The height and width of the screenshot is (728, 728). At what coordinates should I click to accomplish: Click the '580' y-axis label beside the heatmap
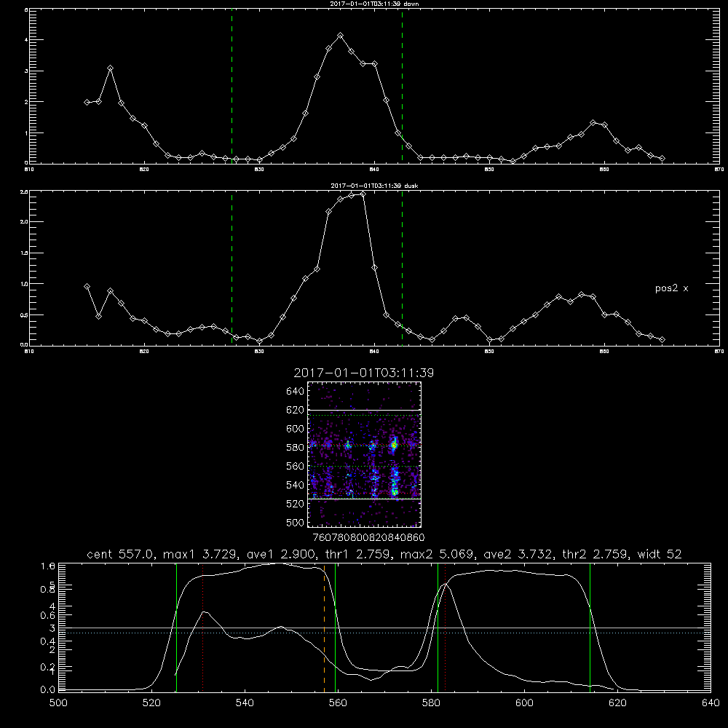pyautogui.click(x=296, y=448)
